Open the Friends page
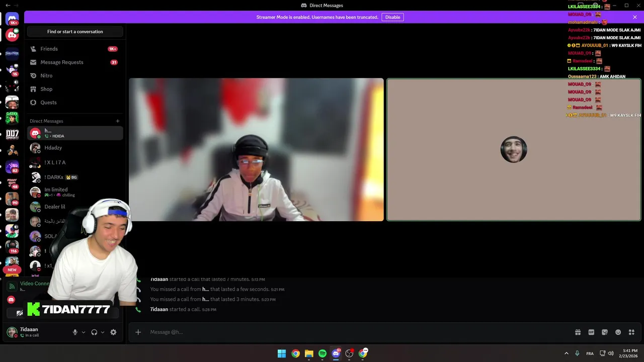Image resolution: width=644 pixels, height=362 pixels. pyautogui.click(x=75, y=49)
